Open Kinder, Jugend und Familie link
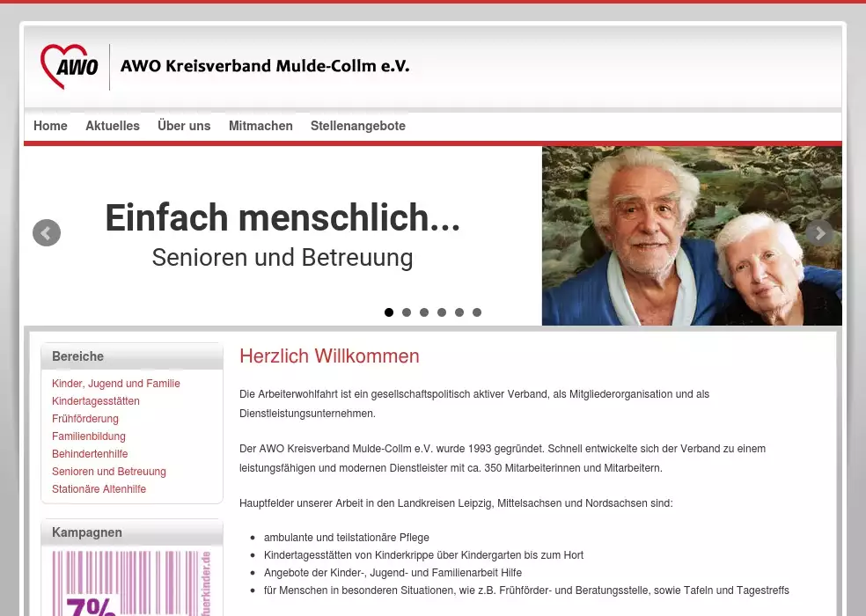Screen dimensions: 866x616 click(116, 384)
